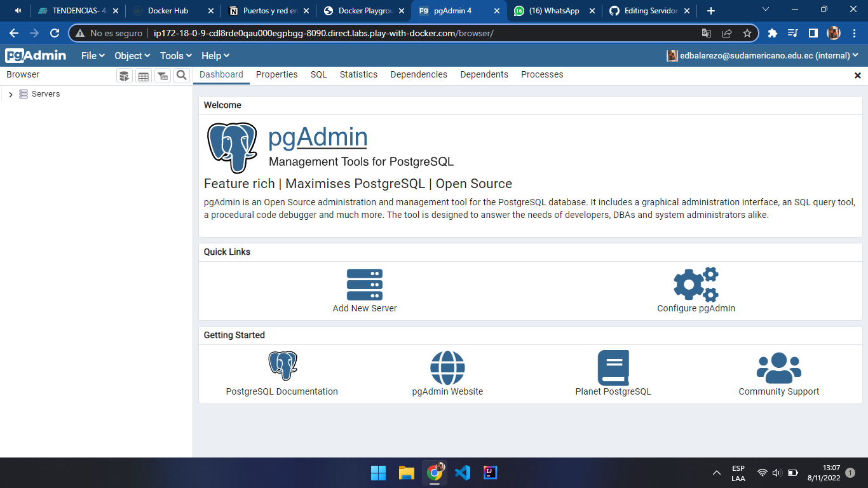Screen dimensions: 868x488
Task: Switch to the Dependents tab
Action: coord(484,74)
